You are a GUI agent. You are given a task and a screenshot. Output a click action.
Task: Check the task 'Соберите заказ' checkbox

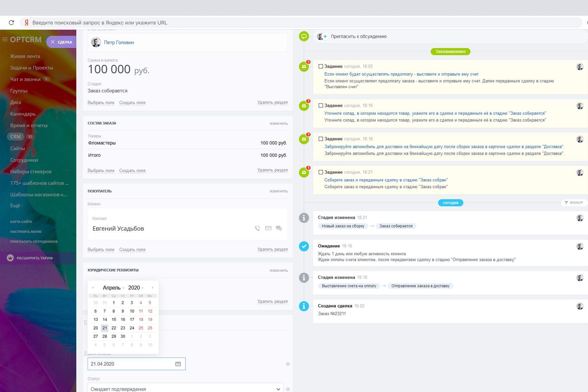point(321,172)
